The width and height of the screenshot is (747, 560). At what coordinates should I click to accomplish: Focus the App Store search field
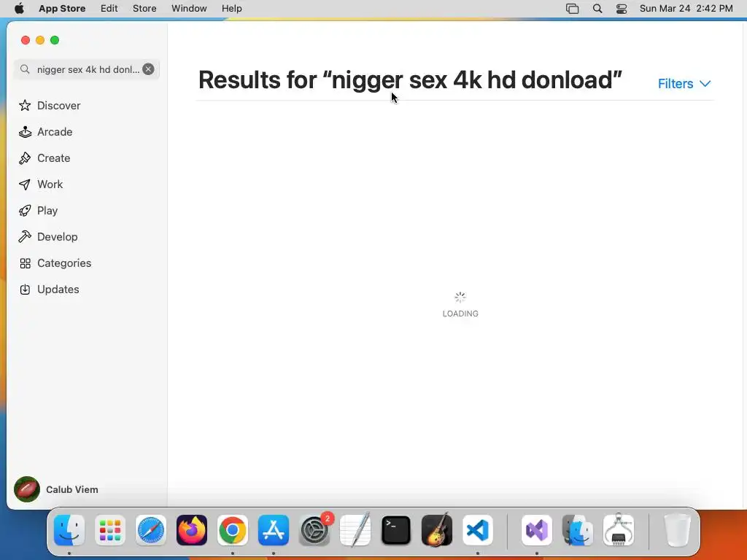(87, 69)
